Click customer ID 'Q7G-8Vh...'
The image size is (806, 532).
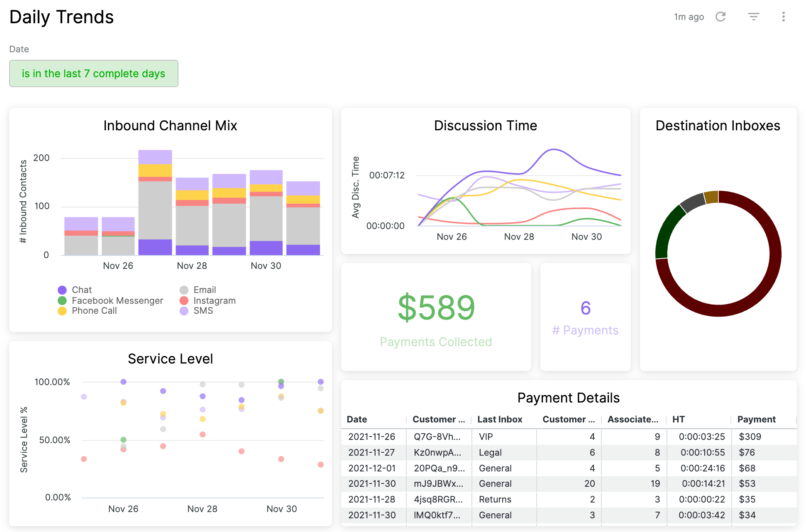pos(437,437)
